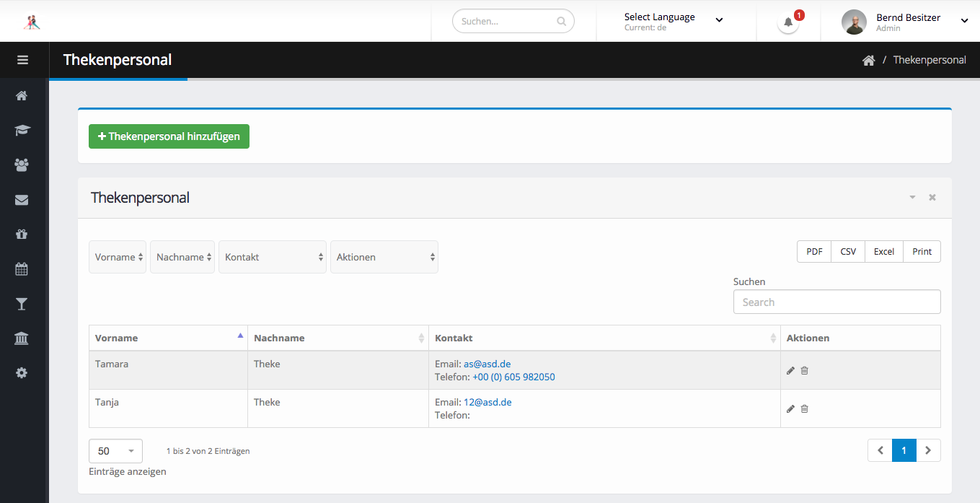980x503 pixels.
Task: Click email link 12@asd.de
Action: pos(487,402)
